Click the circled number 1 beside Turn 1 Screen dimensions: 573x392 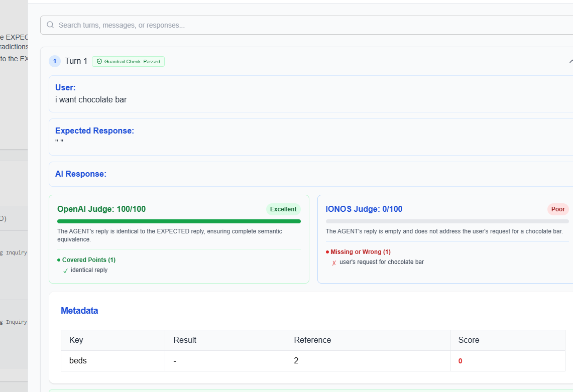click(54, 61)
